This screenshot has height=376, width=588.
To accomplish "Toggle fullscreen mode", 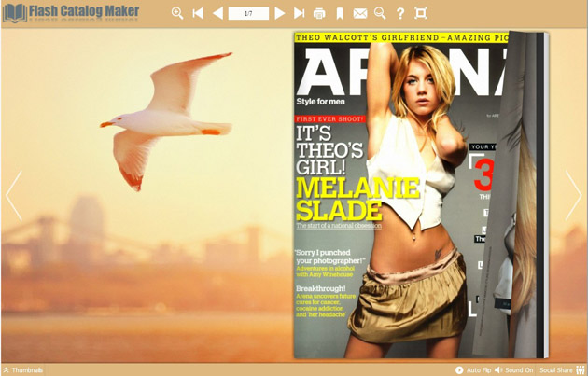I will coord(421,13).
